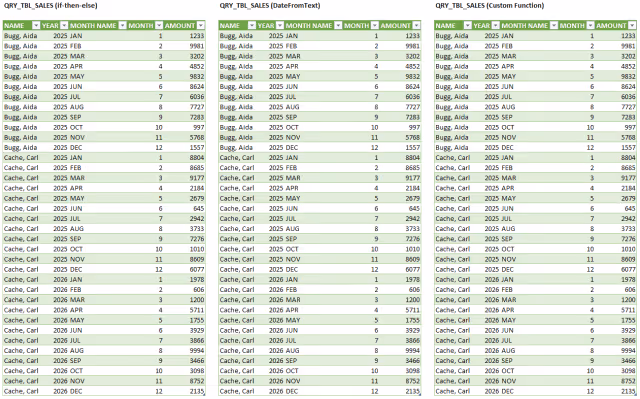The image size is (640, 399).
Task: Open YEAR filter dropdown in Custom Function table
Action: click(496, 26)
